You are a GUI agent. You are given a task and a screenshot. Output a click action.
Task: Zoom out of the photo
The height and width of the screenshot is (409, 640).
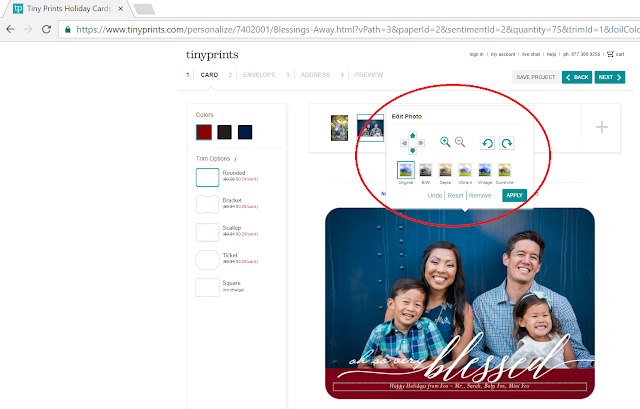460,142
